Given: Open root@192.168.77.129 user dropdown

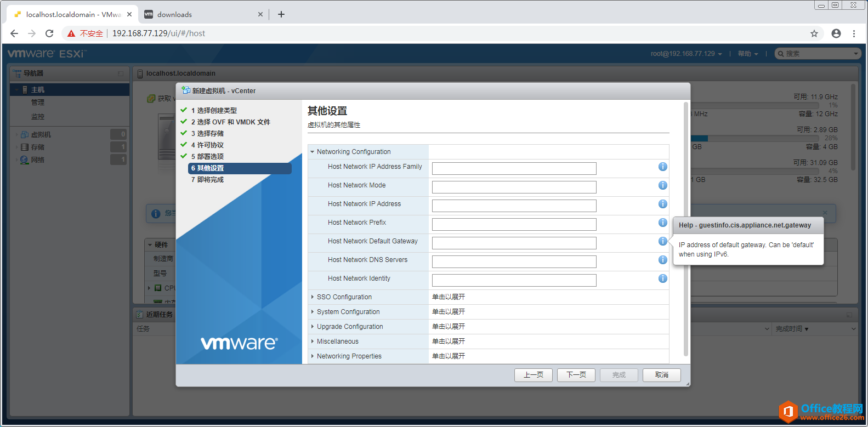Looking at the screenshot, I should click(x=686, y=54).
